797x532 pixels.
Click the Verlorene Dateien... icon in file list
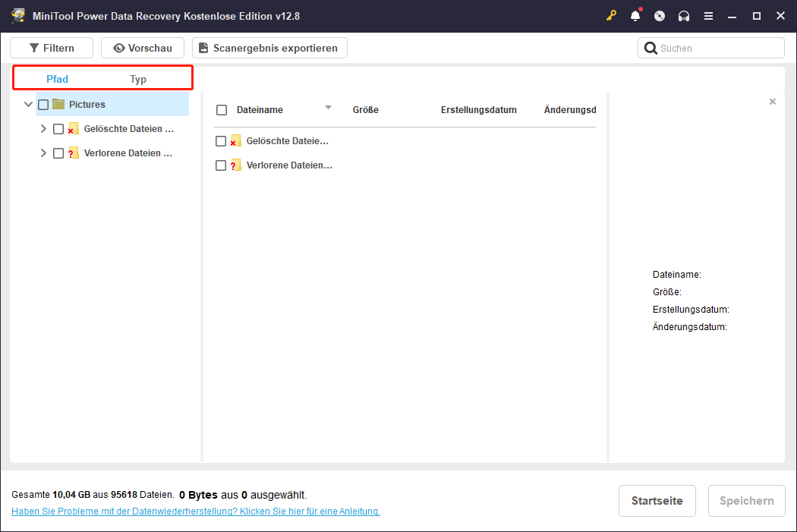[236, 165]
